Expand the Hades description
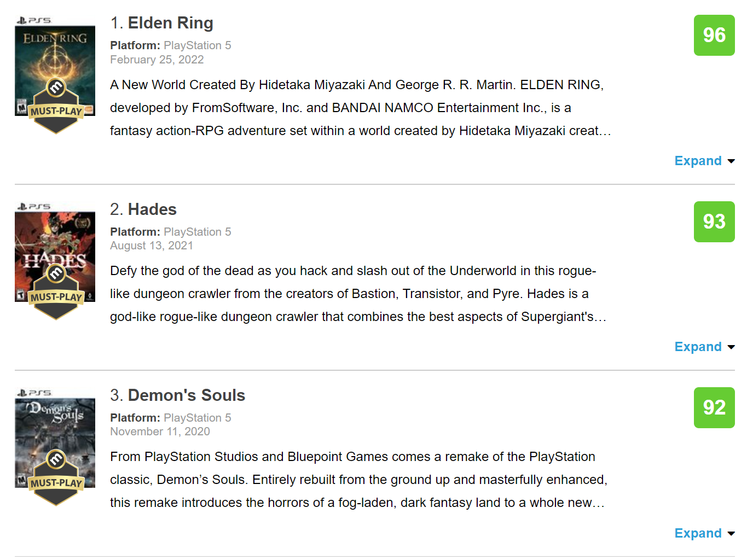 tap(703, 347)
